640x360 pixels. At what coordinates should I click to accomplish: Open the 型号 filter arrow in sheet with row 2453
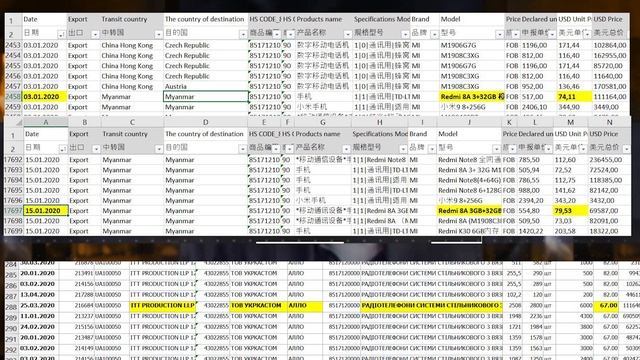coord(499,34)
